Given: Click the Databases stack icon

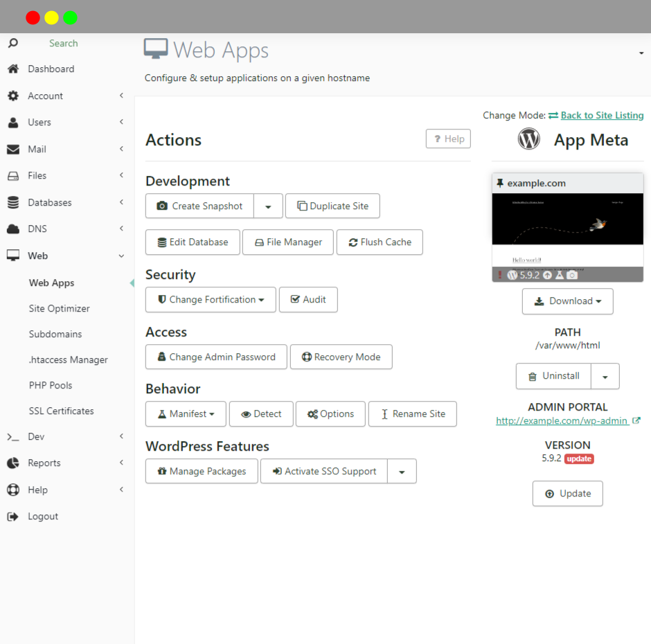Looking at the screenshot, I should click(x=13, y=203).
